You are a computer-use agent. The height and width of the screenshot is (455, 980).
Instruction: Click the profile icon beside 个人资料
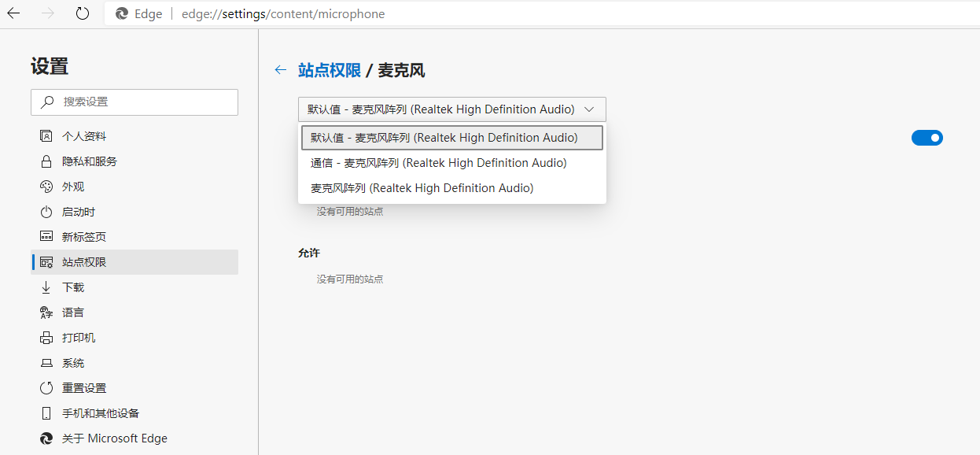(x=46, y=136)
